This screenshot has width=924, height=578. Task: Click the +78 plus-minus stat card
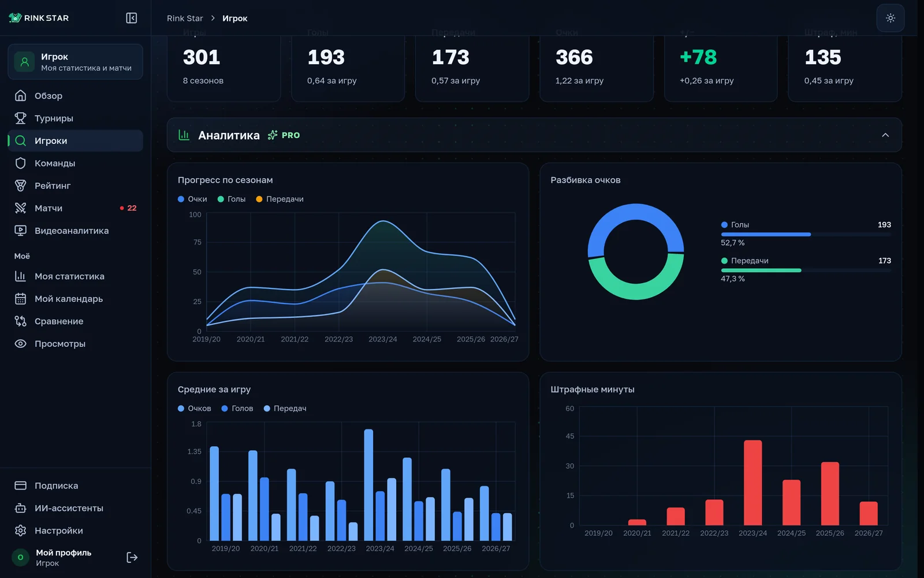[x=721, y=68]
